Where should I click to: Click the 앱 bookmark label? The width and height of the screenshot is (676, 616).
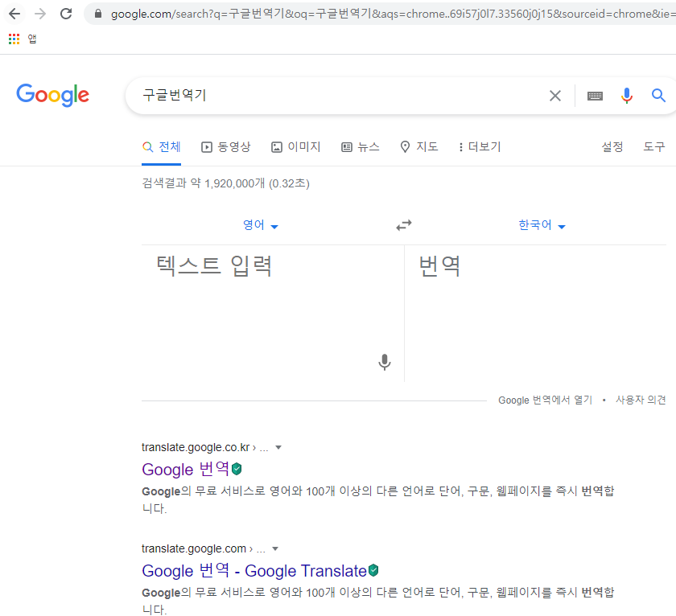coord(32,39)
